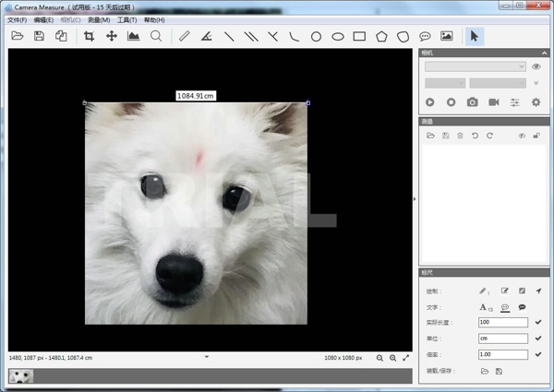Open the 测量(M) menu

pyautogui.click(x=99, y=19)
